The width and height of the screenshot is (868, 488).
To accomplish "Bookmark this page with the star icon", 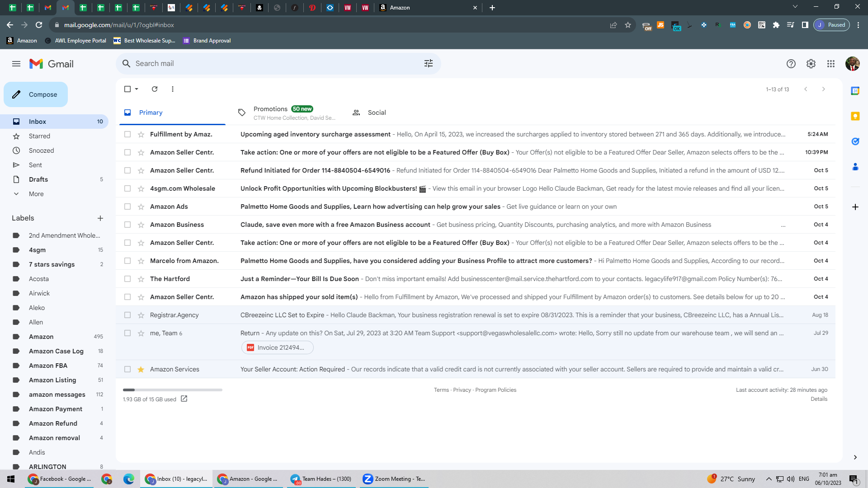I will click(628, 25).
